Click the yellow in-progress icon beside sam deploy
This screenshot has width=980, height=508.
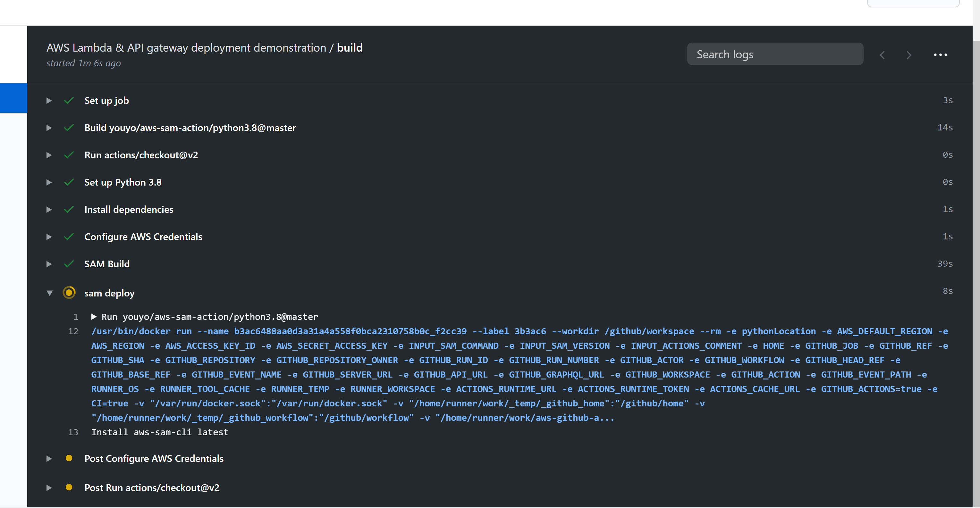coord(69,292)
